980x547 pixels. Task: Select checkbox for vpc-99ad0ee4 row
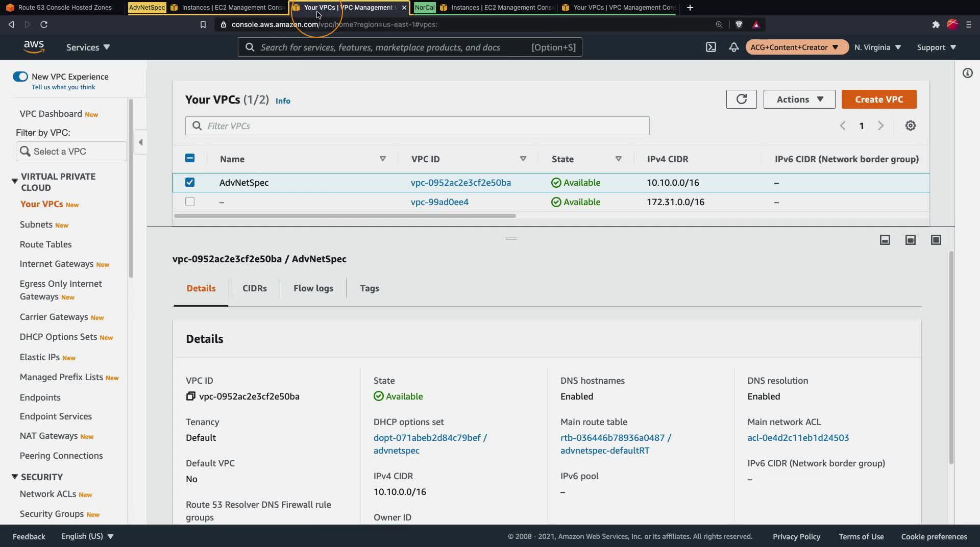click(x=190, y=202)
